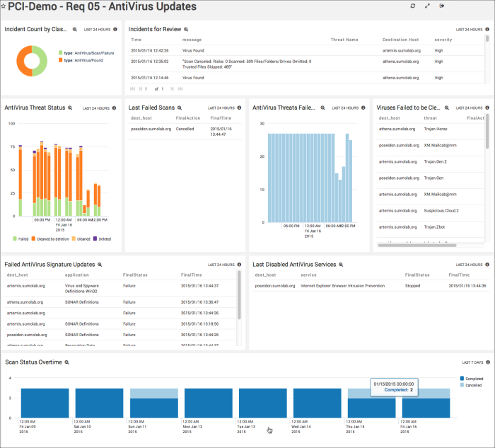Click the page number field in Incidents pager
Viewport: 495px width, 448px height.
[x=146, y=89]
